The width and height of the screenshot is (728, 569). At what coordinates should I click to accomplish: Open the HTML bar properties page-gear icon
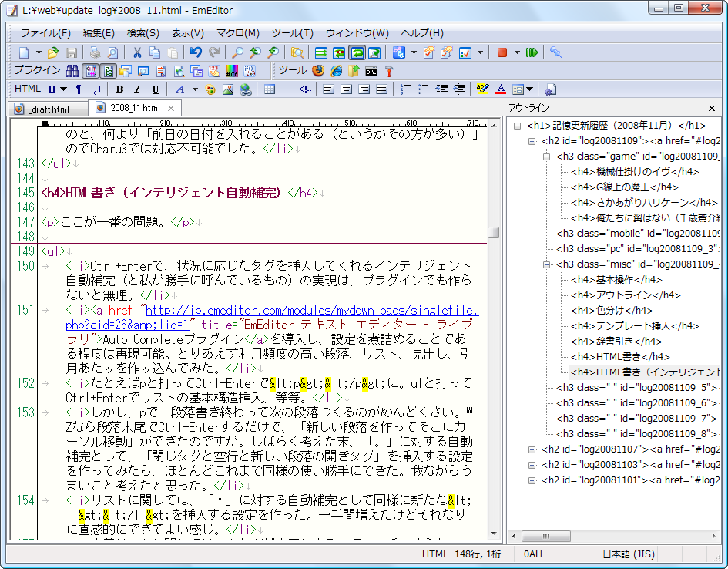[x=550, y=89]
